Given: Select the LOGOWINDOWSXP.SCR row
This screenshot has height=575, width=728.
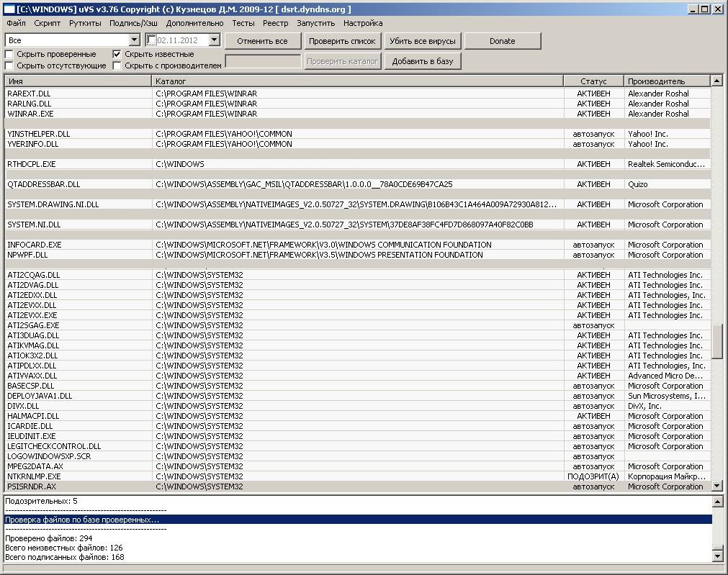Looking at the screenshot, I should [357, 456].
